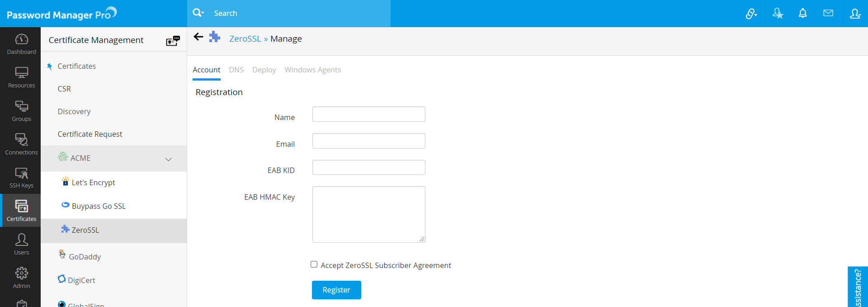Click the pin icon beside Certificates
868x307 pixels.
[x=50, y=67]
